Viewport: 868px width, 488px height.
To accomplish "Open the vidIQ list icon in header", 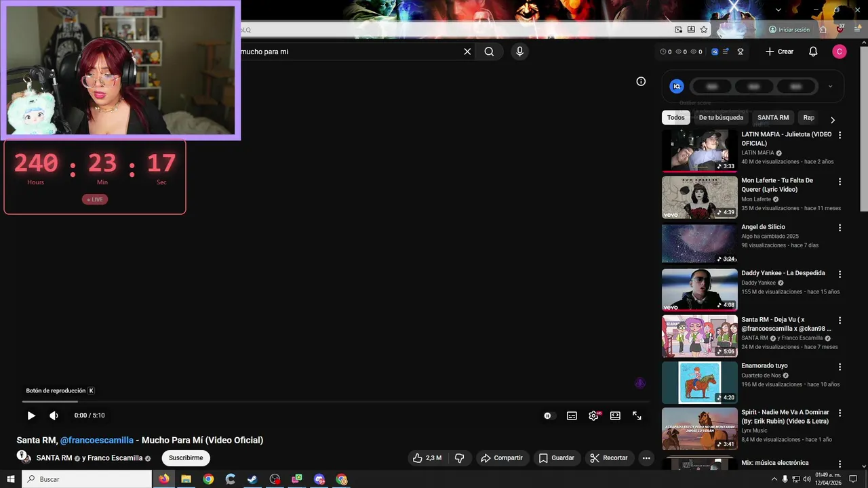I will pyautogui.click(x=726, y=52).
